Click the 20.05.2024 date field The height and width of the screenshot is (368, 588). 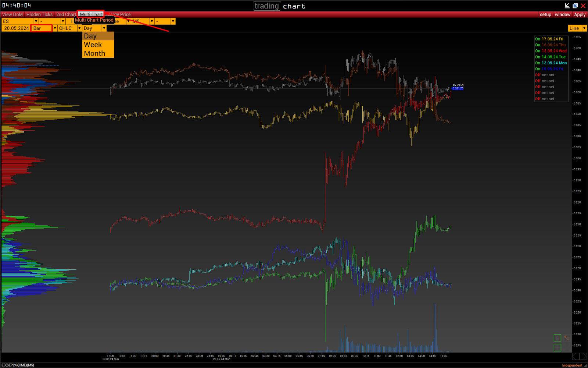pos(17,28)
